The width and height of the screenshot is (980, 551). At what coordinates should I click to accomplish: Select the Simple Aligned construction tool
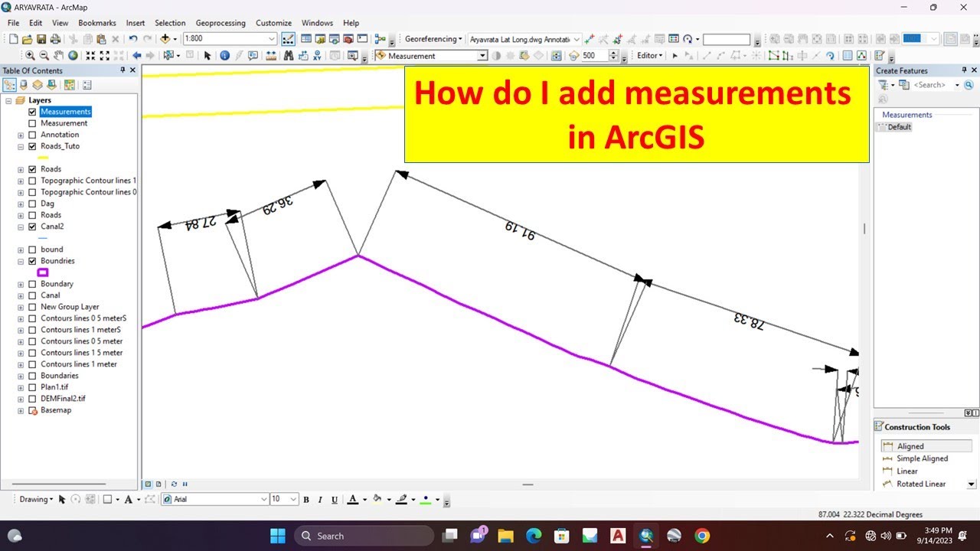(922, 458)
